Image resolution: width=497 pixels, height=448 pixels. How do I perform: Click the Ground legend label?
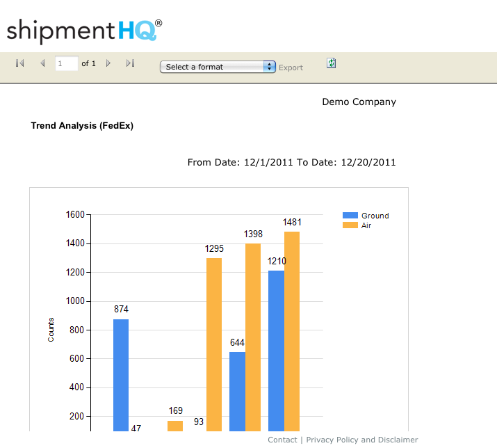tap(375, 216)
